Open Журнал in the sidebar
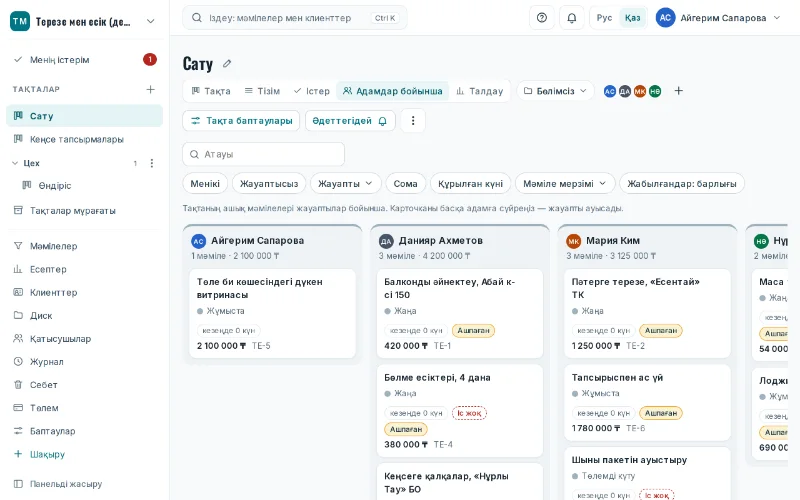Screen dimensions: 800x500 pyautogui.click(x=84, y=361)
